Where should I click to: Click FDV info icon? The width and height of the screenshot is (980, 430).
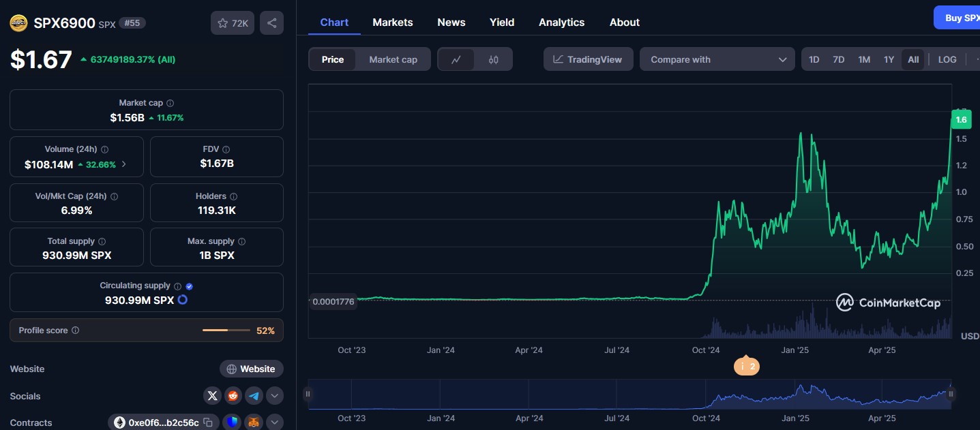(x=226, y=149)
